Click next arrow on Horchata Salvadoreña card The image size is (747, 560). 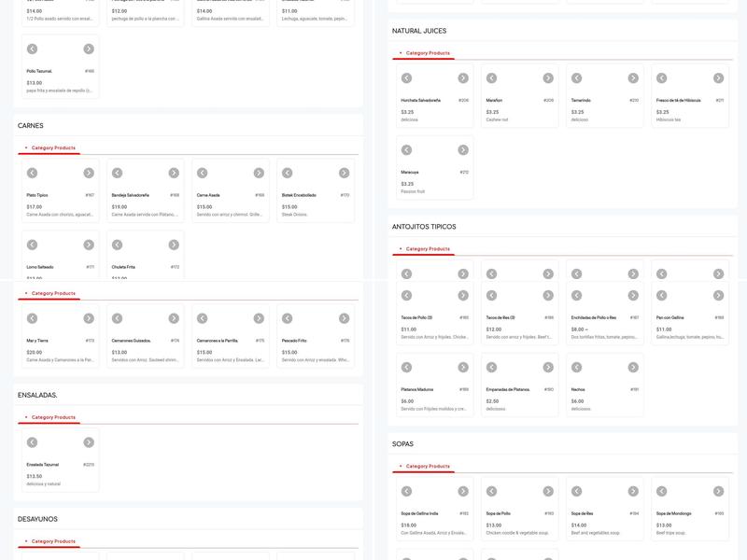[463, 78]
